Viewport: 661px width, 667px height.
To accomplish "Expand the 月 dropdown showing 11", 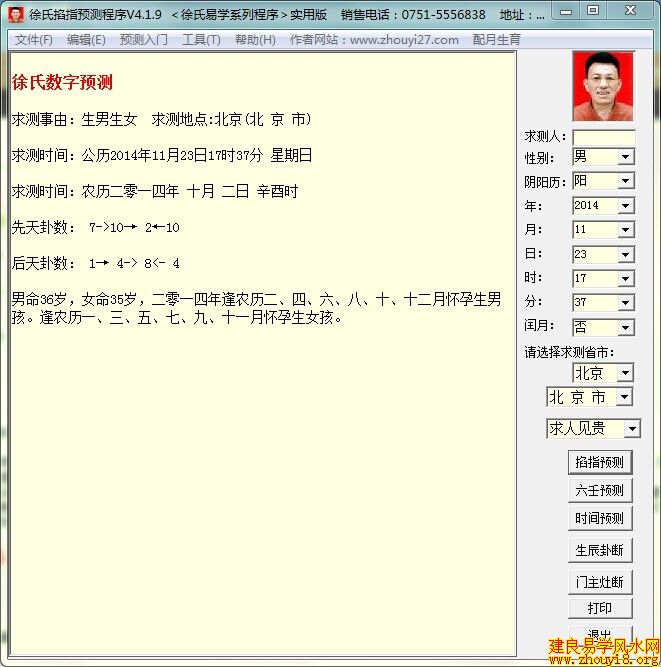I will coord(625,230).
